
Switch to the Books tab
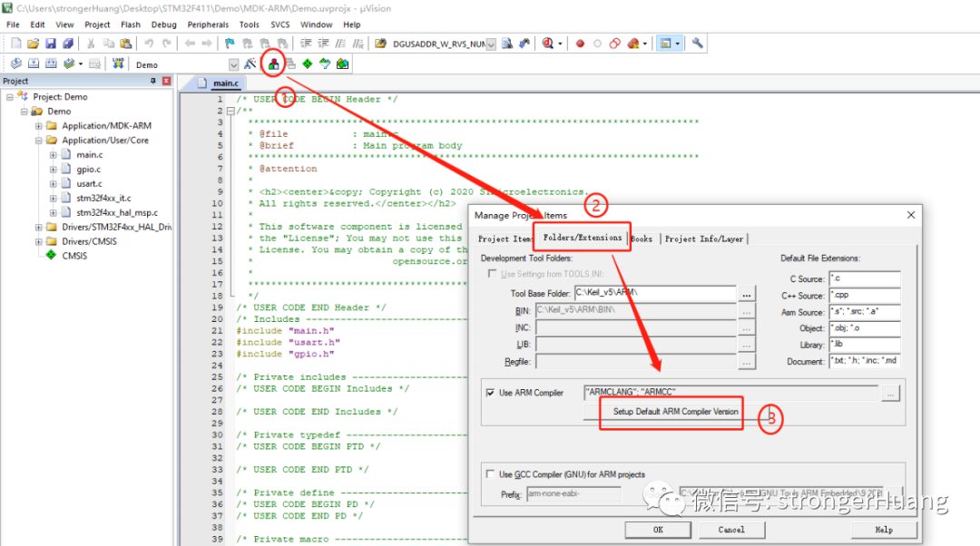[642, 239]
